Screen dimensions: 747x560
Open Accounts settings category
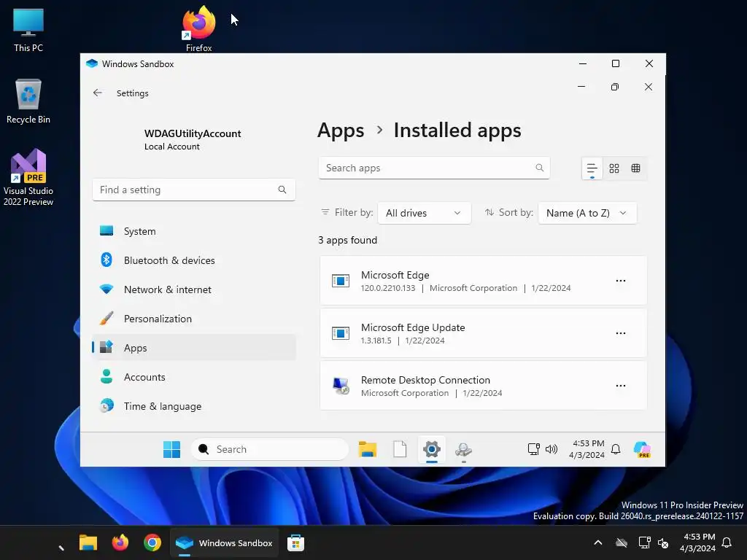(x=194, y=377)
